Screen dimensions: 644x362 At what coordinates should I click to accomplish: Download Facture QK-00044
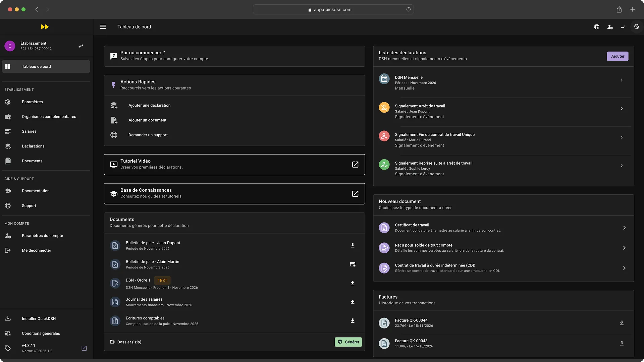[x=622, y=322]
